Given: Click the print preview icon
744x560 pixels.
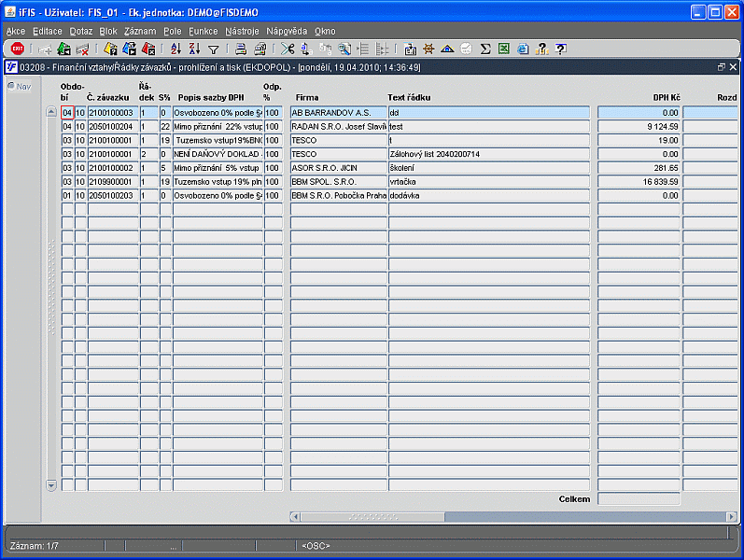Looking at the screenshot, I should (x=260, y=49).
